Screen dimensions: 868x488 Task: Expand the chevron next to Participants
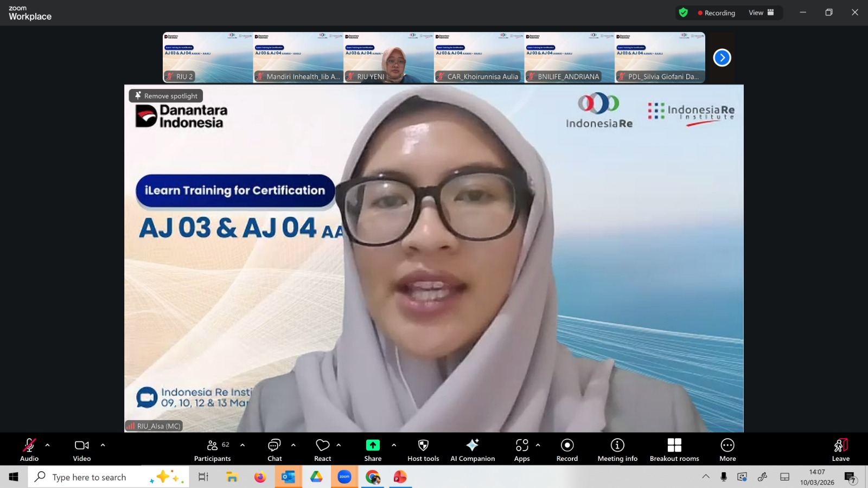pos(242,445)
